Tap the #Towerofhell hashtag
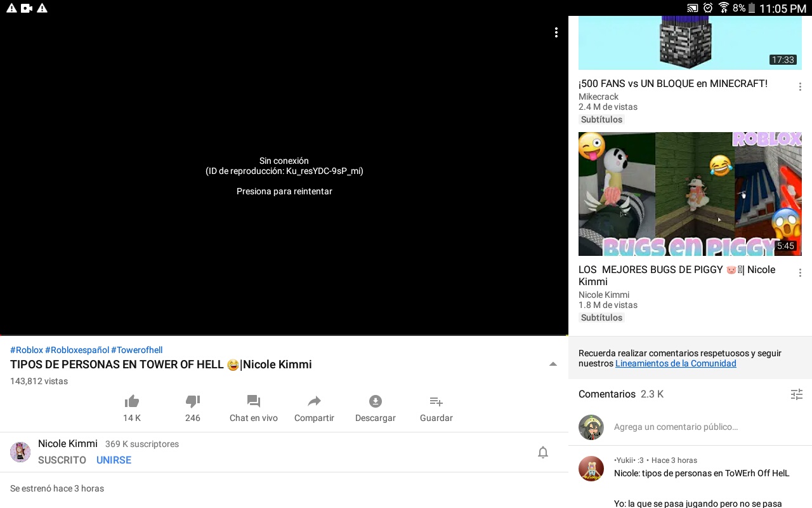Image resolution: width=812 pixels, height=508 pixels. (x=137, y=350)
